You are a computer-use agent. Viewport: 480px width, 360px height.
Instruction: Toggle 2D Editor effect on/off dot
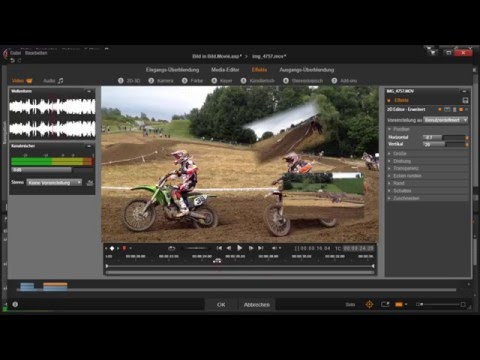440,109
